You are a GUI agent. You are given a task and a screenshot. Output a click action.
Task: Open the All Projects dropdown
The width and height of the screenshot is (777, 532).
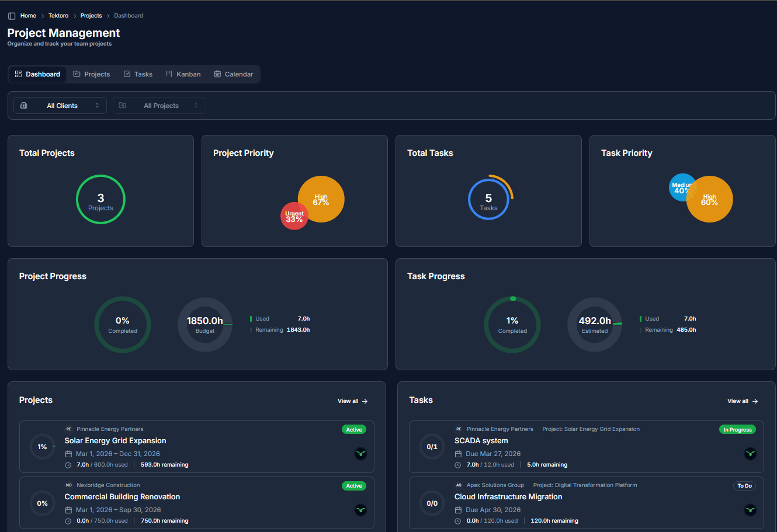[x=159, y=106]
